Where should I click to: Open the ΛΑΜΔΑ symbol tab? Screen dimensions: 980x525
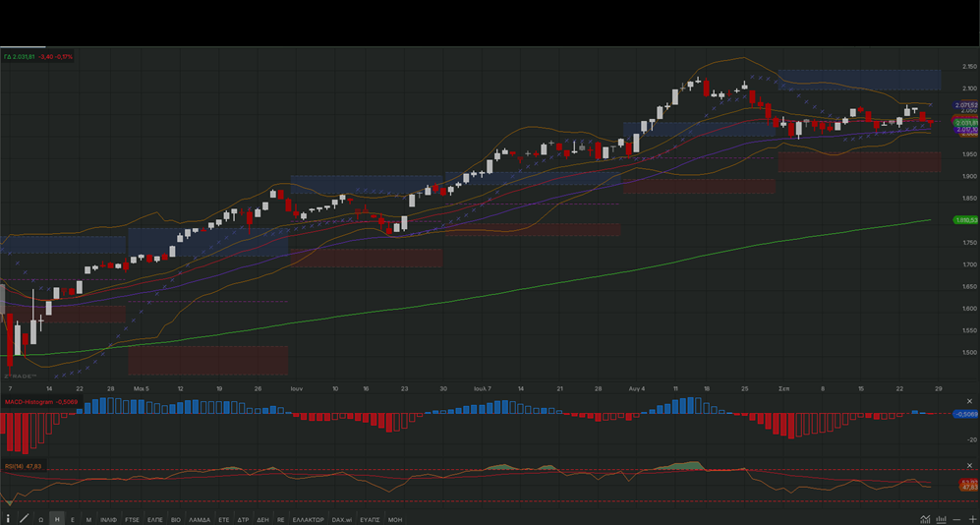click(x=200, y=519)
